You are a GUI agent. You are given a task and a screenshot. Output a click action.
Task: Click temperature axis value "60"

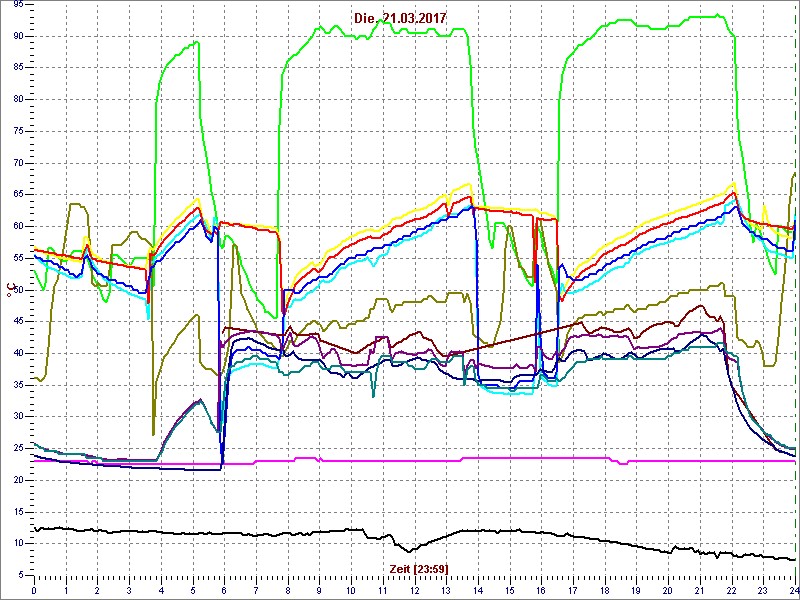(17, 226)
